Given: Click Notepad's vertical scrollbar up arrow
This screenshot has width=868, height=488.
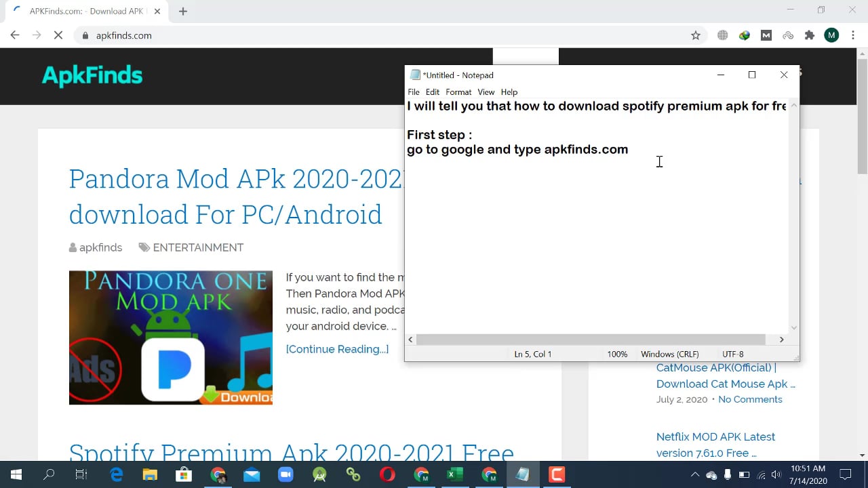Looking at the screenshot, I should pyautogui.click(x=794, y=105).
